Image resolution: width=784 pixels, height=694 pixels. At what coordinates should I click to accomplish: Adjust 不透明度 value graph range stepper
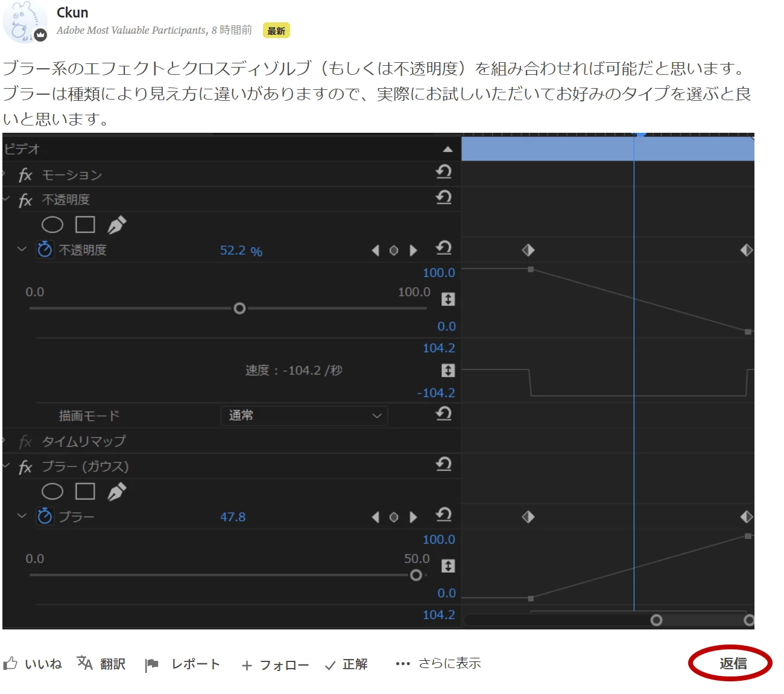[x=448, y=299]
